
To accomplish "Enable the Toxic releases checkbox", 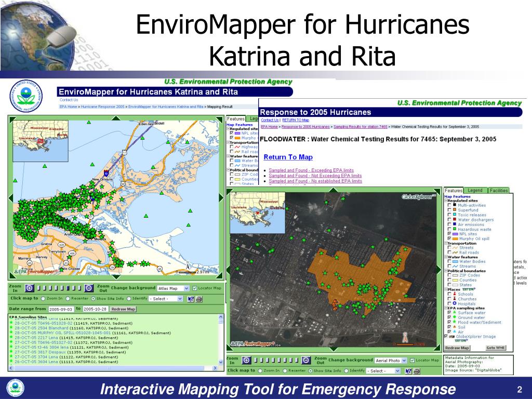I will [x=449, y=215].
